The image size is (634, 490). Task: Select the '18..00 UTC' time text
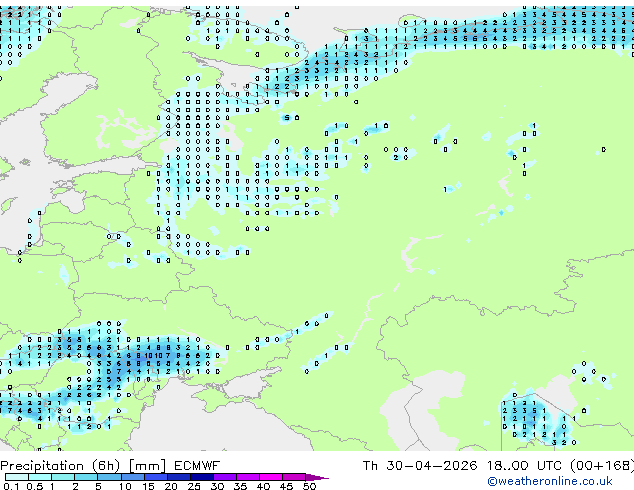pyautogui.click(x=524, y=466)
